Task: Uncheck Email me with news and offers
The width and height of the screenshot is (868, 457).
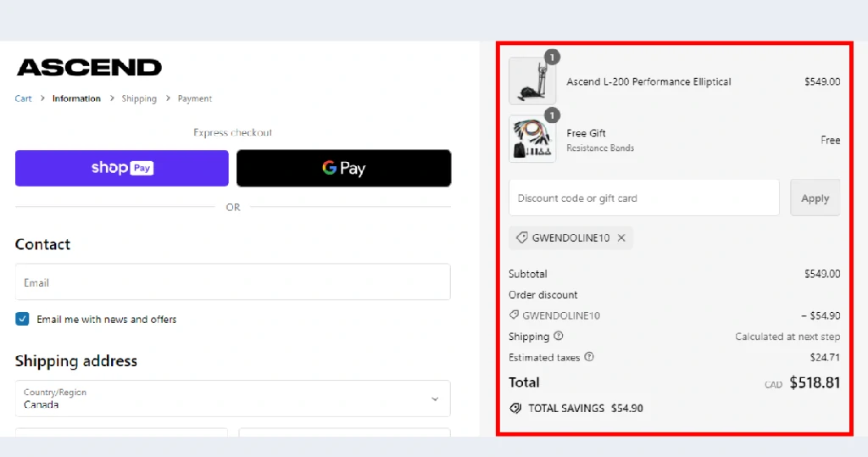Action: (x=22, y=319)
